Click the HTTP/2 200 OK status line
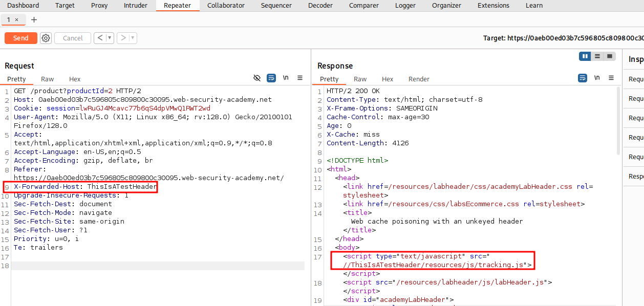 (353, 91)
